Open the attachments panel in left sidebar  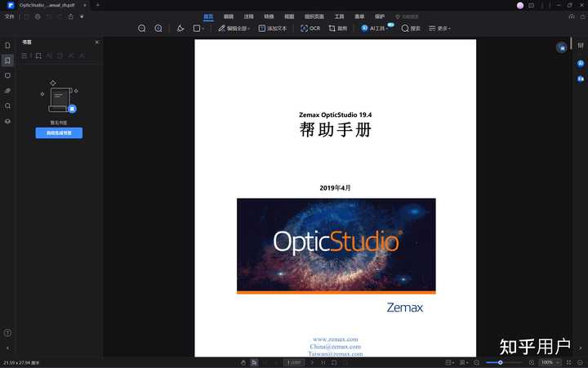[x=7, y=91]
